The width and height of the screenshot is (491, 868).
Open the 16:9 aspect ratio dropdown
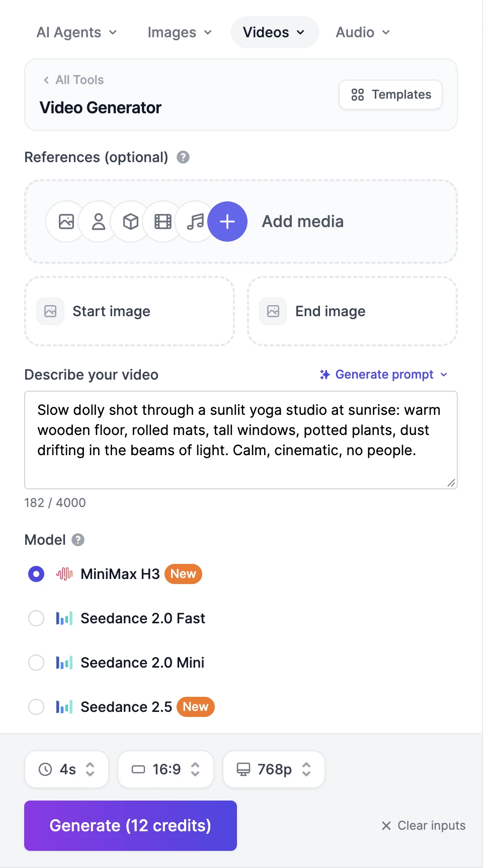coord(166,769)
